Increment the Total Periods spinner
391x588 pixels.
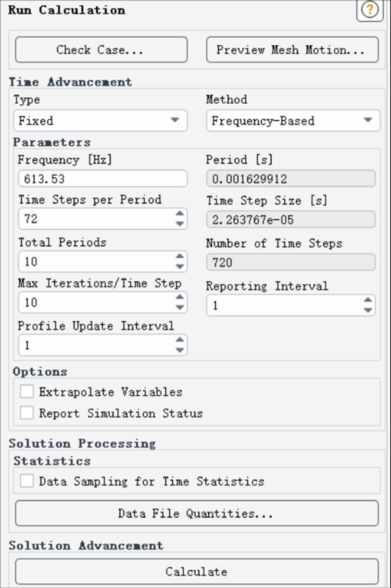tap(179, 257)
